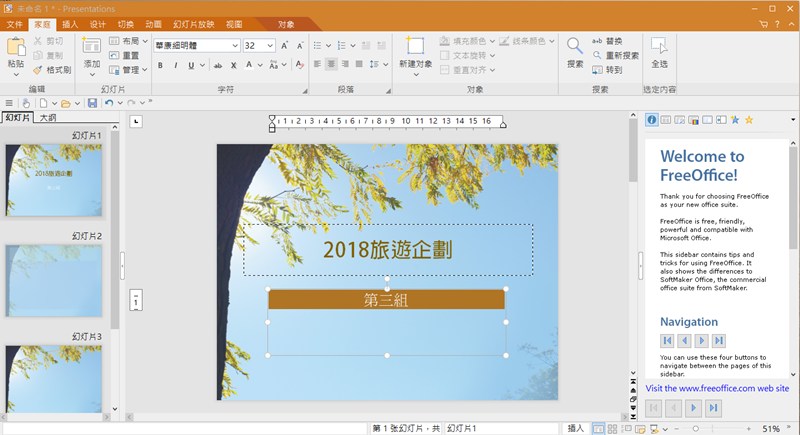Toggle center paragraph alignment
Image resolution: width=800 pixels, height=435 pixels.
(x=331, y=65)
